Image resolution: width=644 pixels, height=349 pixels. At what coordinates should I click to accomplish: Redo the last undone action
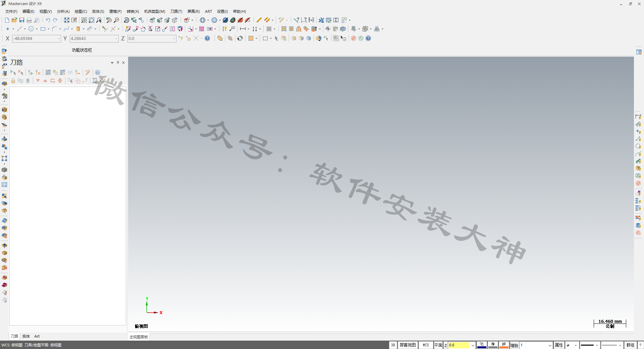[x=55, y=20]
